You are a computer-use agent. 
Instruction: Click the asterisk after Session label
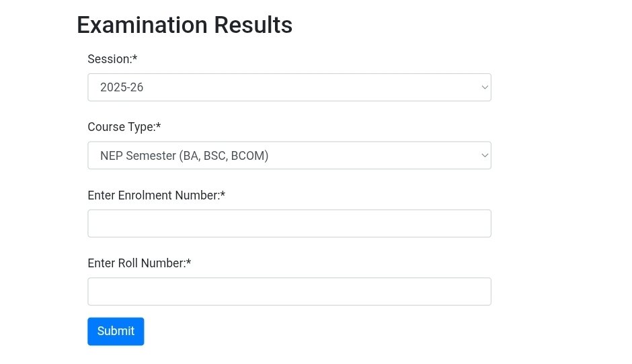(134, 58)
